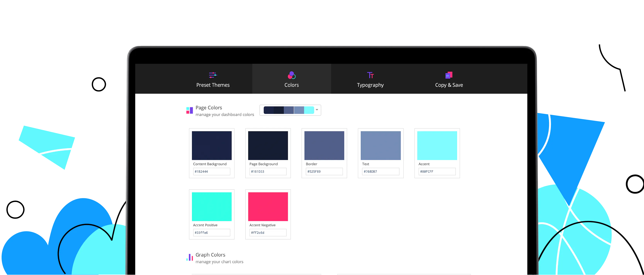Click the Copy & Save code icon
The width and height of the screenshot is (644, 275).
tap(449, 75)
